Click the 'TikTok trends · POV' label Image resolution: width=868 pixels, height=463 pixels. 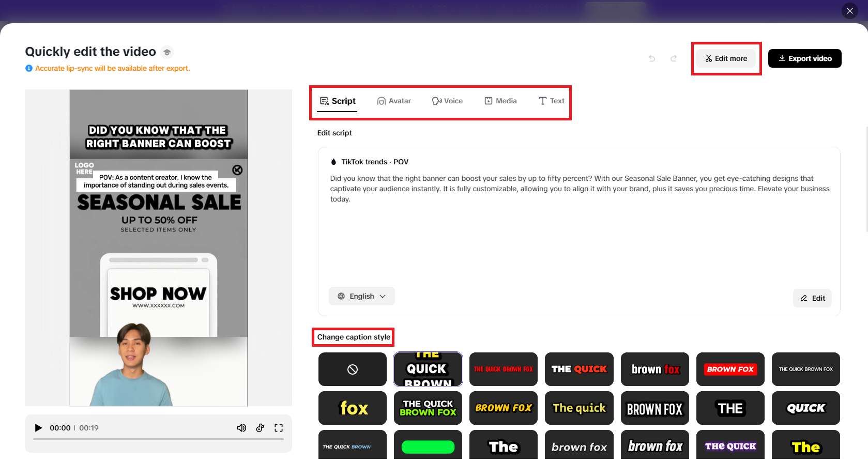click(x=375, y=162)
